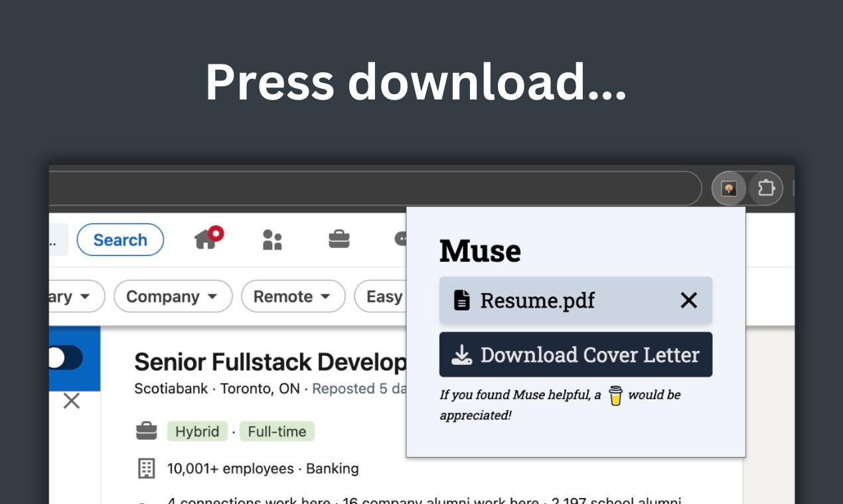Viewport: 843px width, 504px height.
Task: Expand the Remote filter dropdown
Action: click(293, 296)
